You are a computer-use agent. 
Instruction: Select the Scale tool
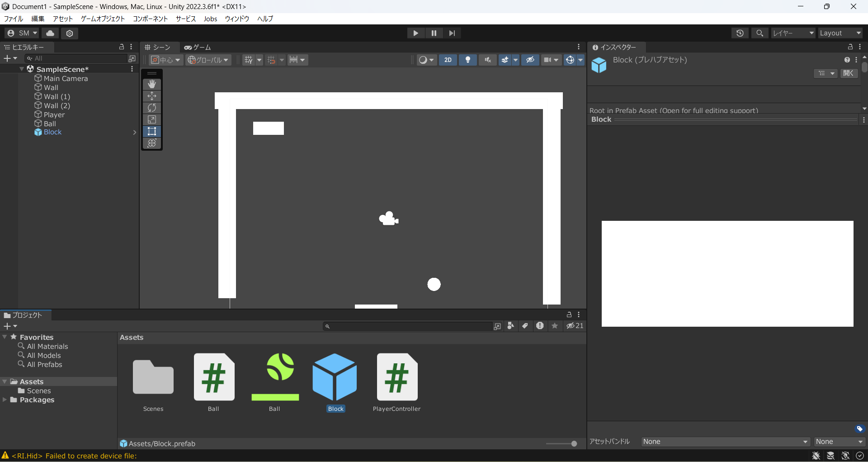152,119
